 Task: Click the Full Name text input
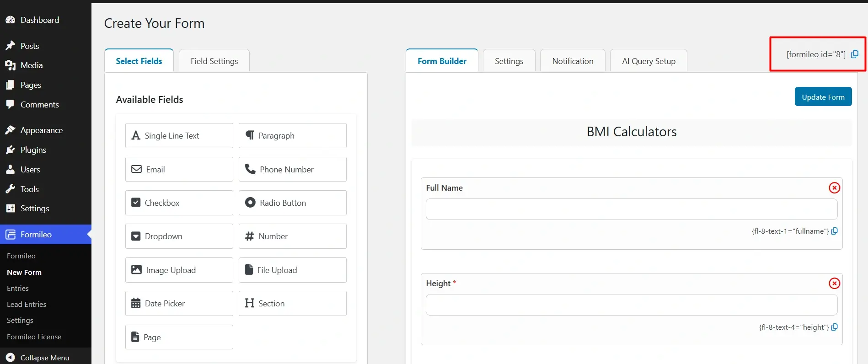[x=631, y=209]
